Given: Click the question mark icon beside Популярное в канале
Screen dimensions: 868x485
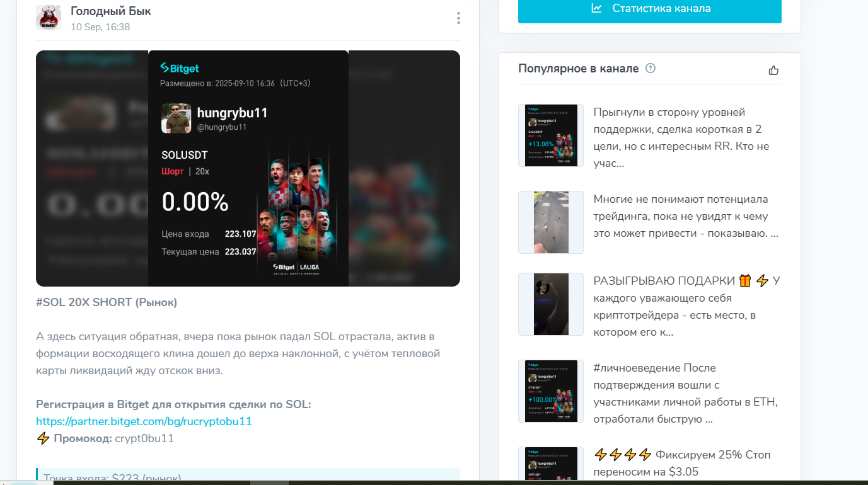Looking at the screenshot, I should click(x=650, y=68).
